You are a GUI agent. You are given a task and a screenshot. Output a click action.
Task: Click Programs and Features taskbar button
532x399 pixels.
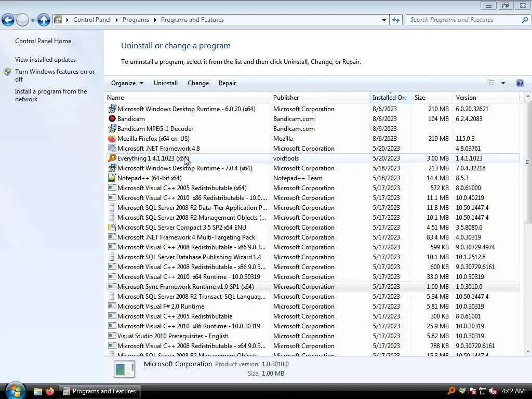point(99,391)
